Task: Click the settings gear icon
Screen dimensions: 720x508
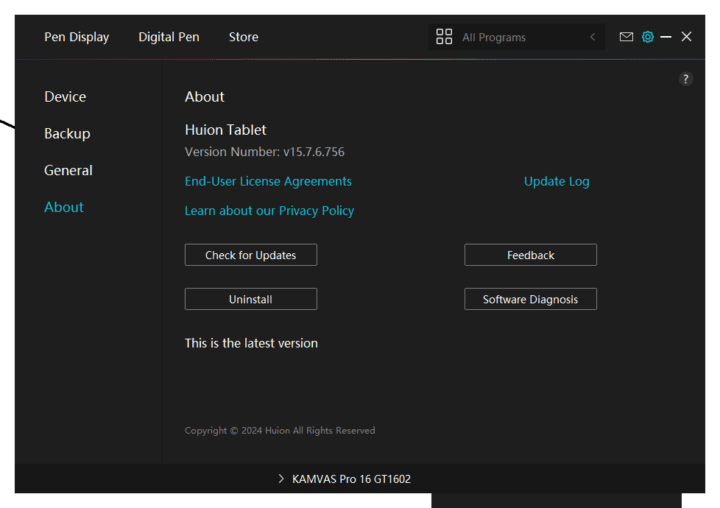Action: click(647, 37)
